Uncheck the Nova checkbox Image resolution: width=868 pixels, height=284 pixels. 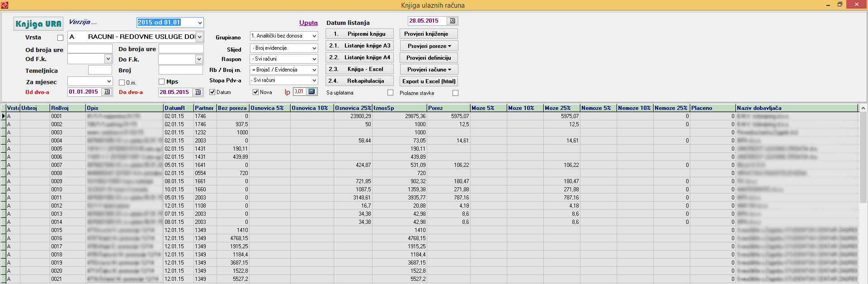255,92
